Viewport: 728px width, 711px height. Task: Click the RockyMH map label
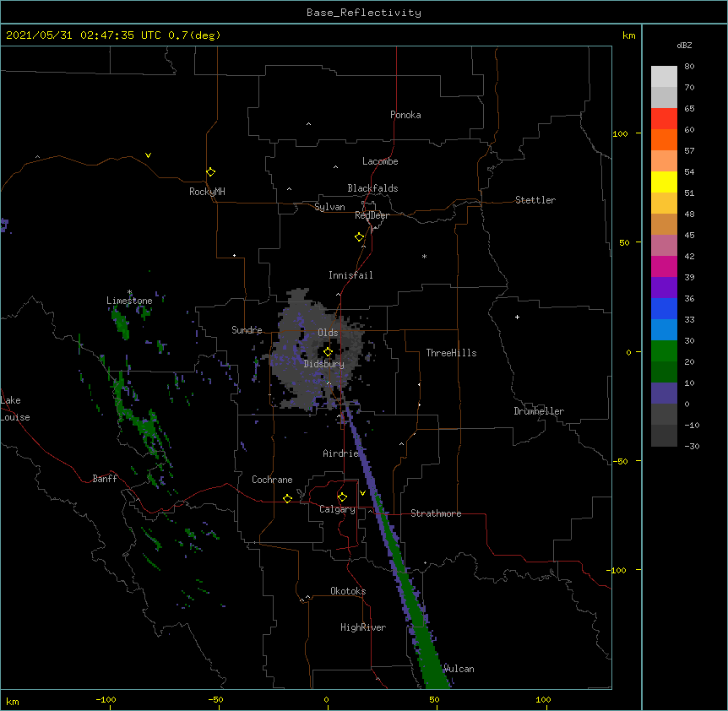point(207,192)
